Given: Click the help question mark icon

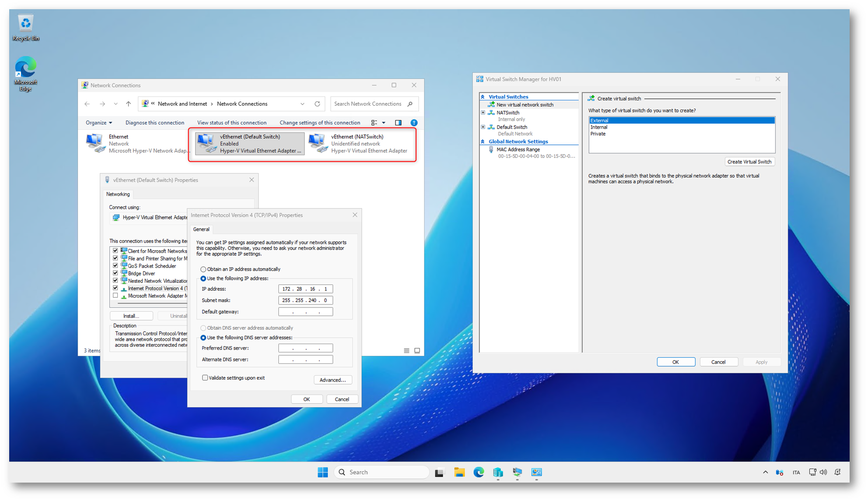Looking at the screenshot, I should 414,123.
